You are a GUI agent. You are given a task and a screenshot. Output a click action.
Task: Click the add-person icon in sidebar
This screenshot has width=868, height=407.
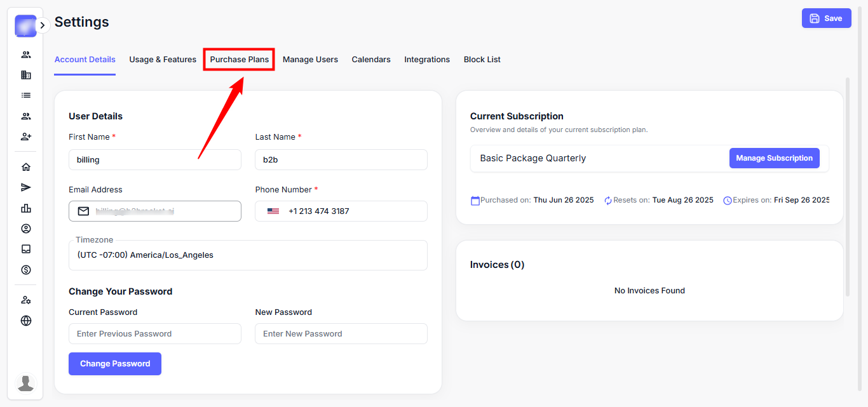coord(26,137)
